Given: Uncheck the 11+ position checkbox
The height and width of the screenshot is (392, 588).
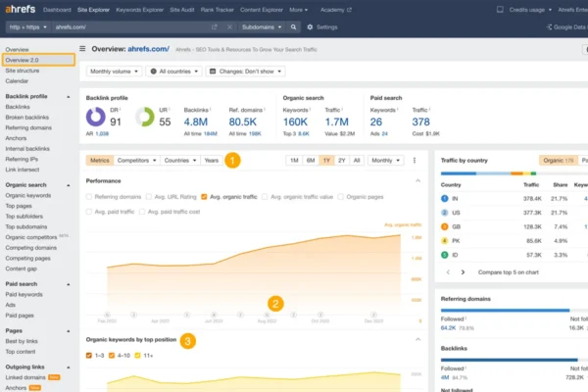Looking at the screenshot, I should pyautogui.click(x=137, y=355).
